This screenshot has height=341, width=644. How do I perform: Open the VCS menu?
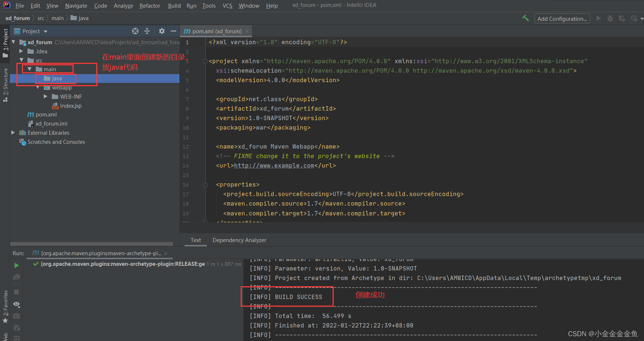tap(227, 6)
